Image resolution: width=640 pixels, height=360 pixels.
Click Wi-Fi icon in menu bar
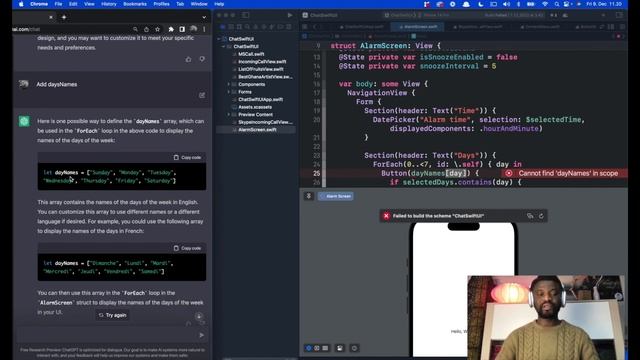coord(544,4)
